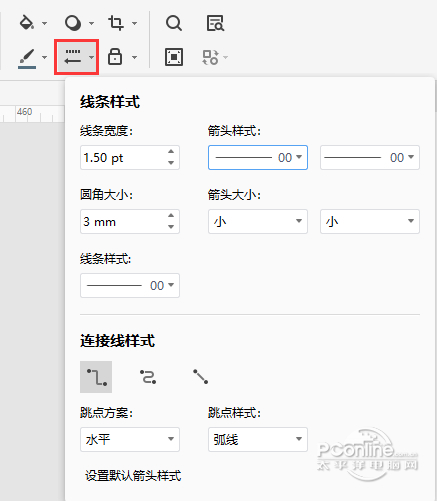Click the 连接线样式 section heading
The image size is (437, 501).
(117, 341)
